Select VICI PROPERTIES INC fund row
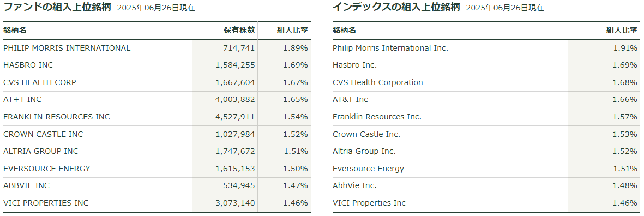Screen dimensions: 644x216 pyautogui.click(x=157, y=203)
